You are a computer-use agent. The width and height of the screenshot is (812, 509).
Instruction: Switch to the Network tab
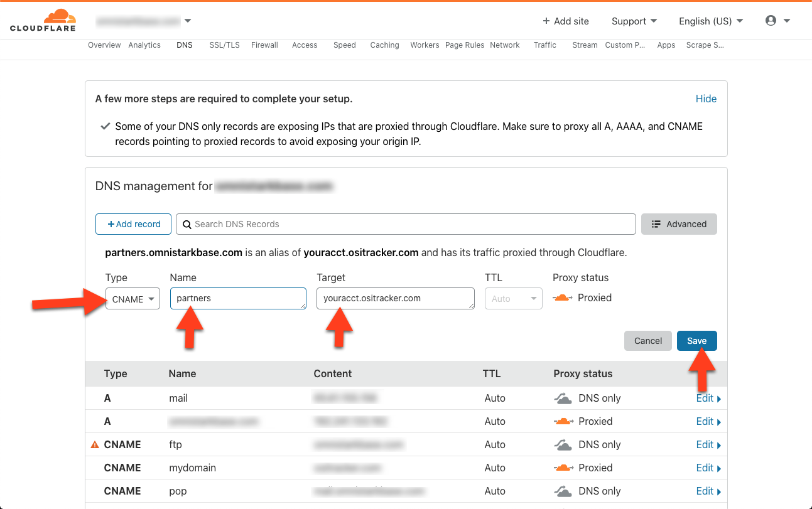(x=505, y=45)
